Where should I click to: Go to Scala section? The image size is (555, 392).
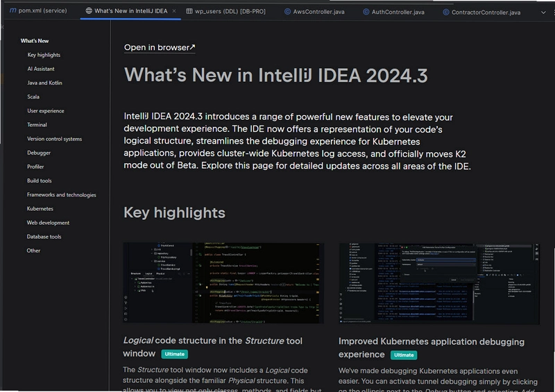[33, 96]
